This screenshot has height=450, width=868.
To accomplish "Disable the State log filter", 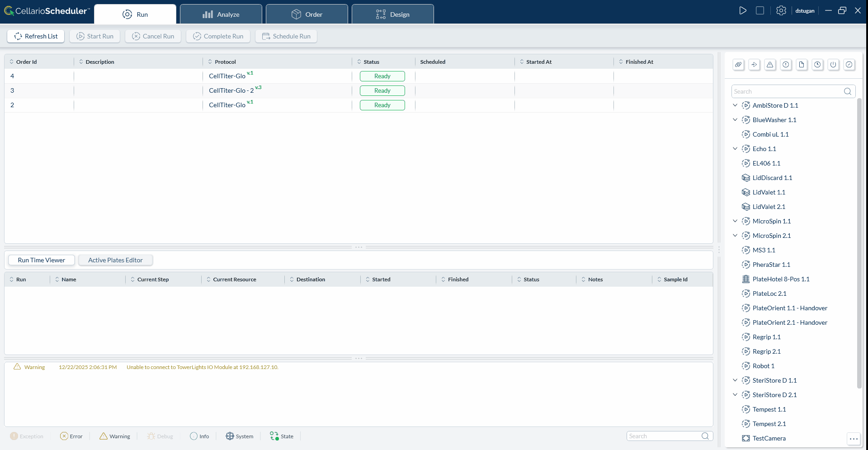I will [281, 436].
